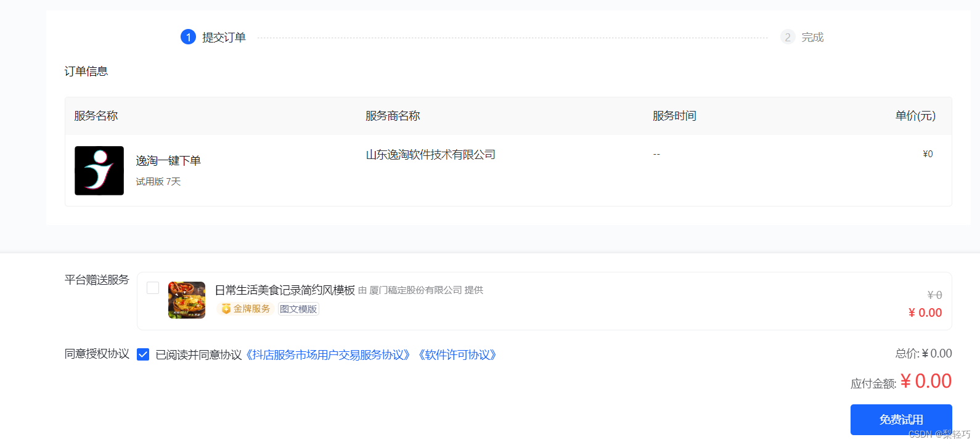Click the 服务时间 column header
Screen dimensions: 980x445
[x=674, y=116]
